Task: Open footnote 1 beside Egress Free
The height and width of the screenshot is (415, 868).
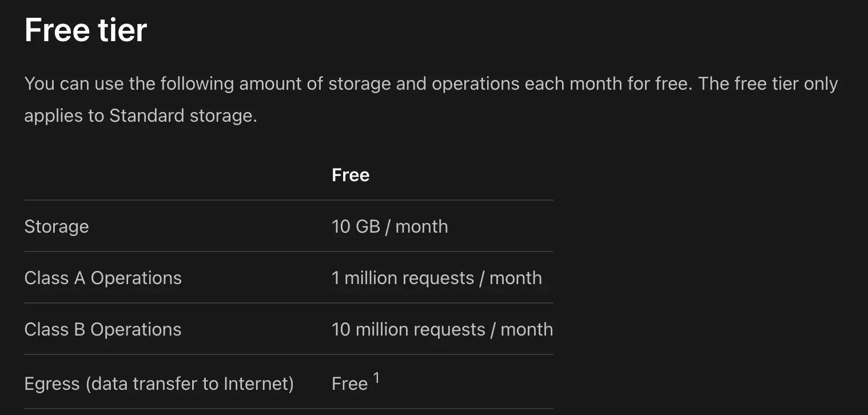Action: (376, 378)
